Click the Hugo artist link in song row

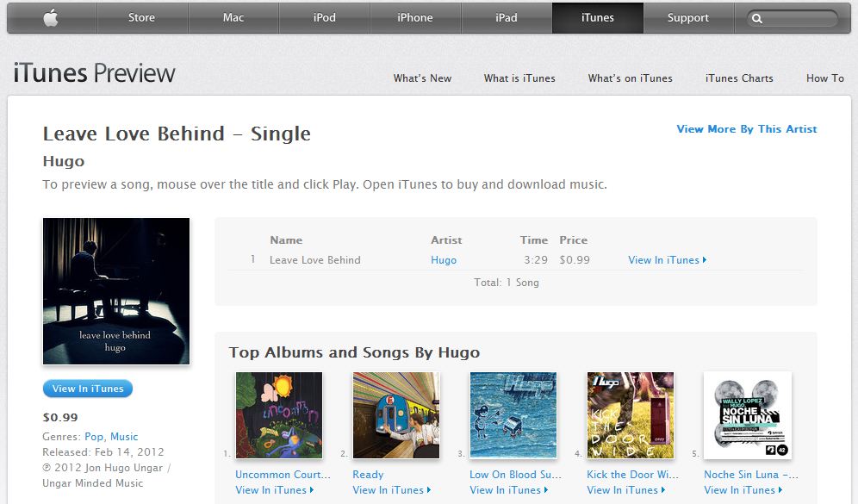pos(444,260)
